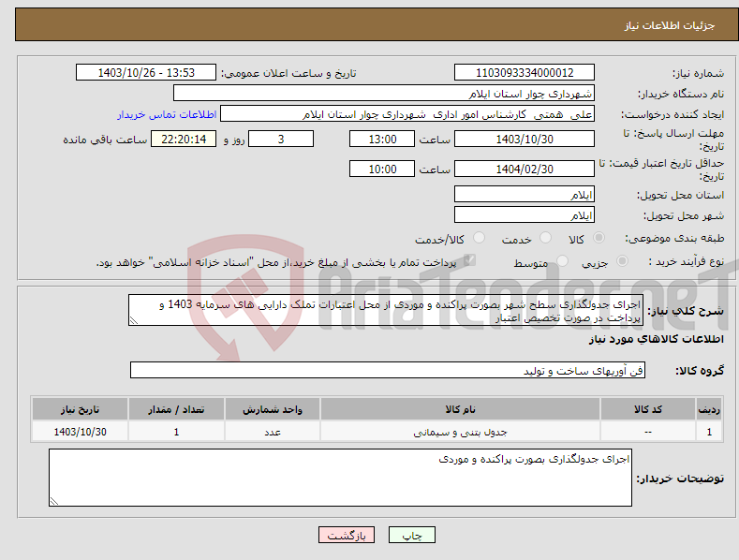Select the کالا radio button

tap(599, 238)
